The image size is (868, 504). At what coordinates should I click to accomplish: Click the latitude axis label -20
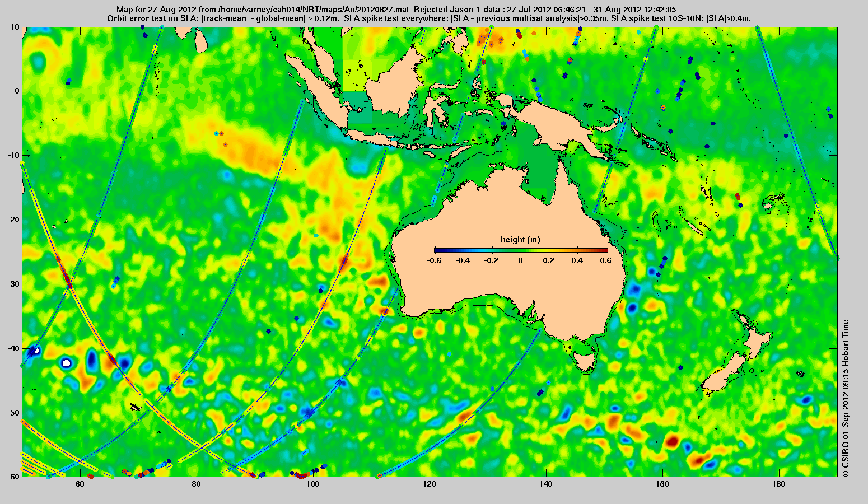13,220
